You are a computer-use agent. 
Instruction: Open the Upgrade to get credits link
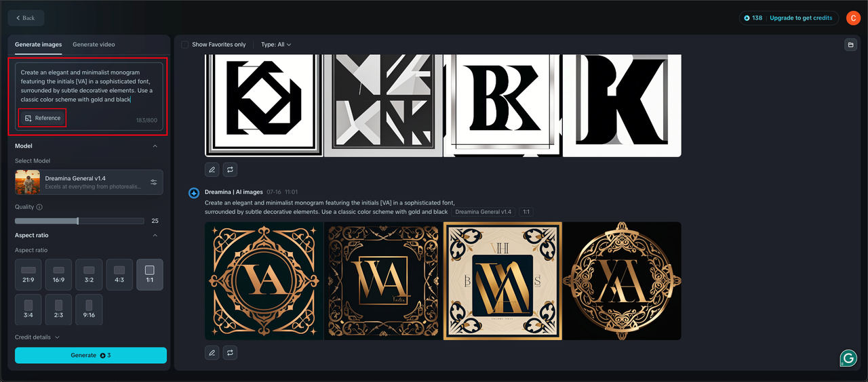click(x=801, y=18)
